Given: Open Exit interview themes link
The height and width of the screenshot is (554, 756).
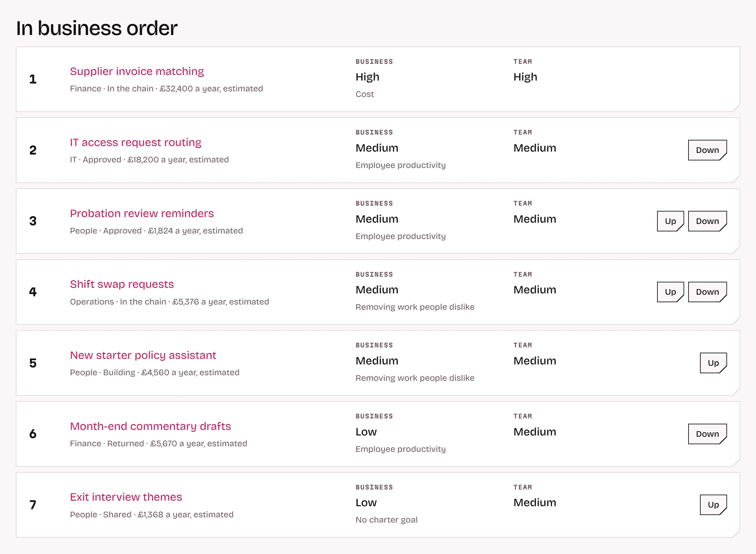Looking at the screenshot, I should 126,497.
